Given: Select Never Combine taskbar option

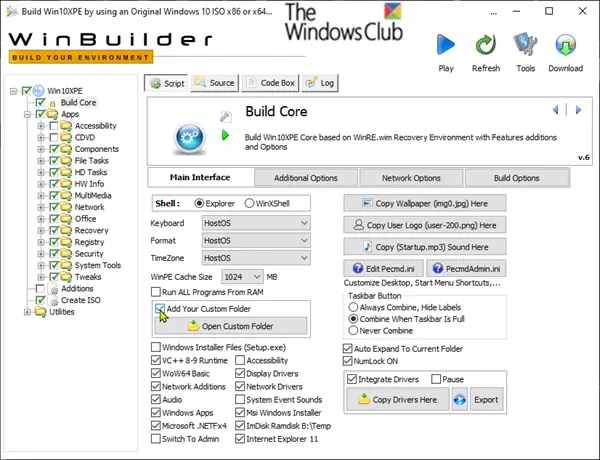Looking at the screenshot, I should coord(353,330).
